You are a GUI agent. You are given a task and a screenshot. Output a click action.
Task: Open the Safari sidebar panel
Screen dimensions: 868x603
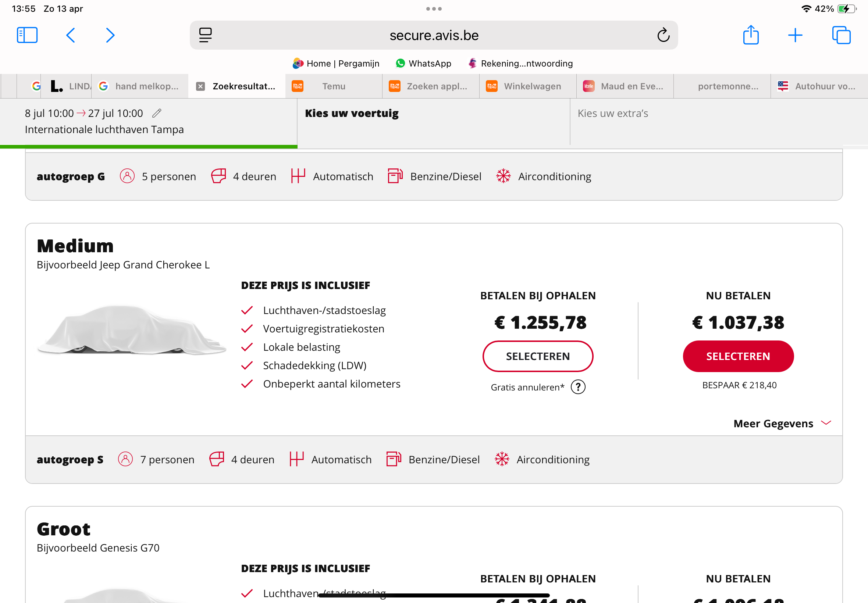27,35
